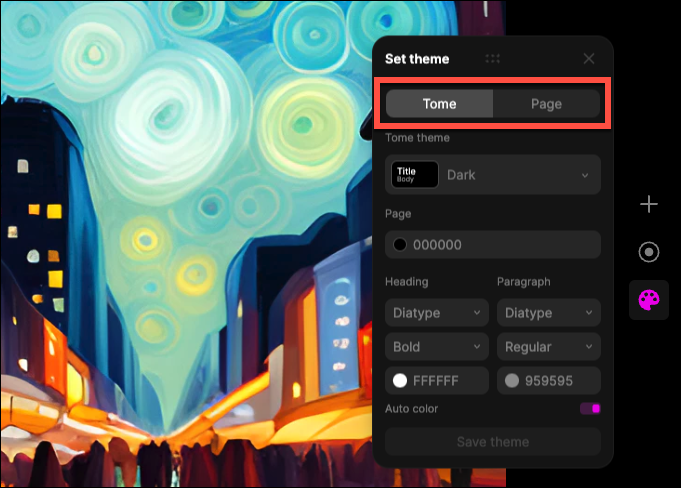Image resolution: width=681 pixels, height=488 pixels.
Task: Open the gray 959595 paragraph color swatch
Action: [512, 381]
